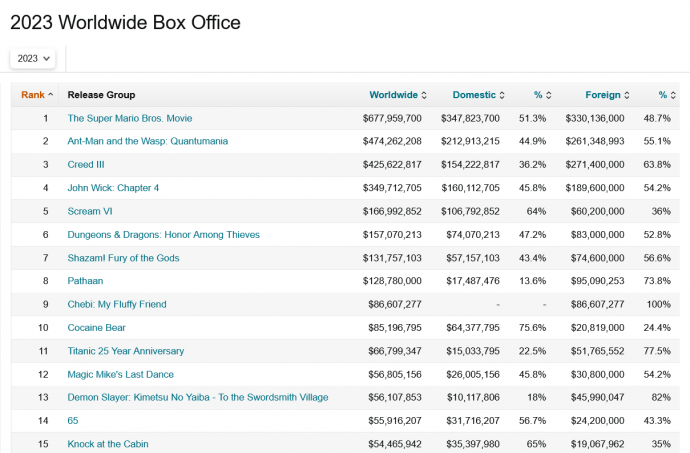Select worldwide value $54,465,942
Viewport: 690px width, 453px height.
[395, 444]
